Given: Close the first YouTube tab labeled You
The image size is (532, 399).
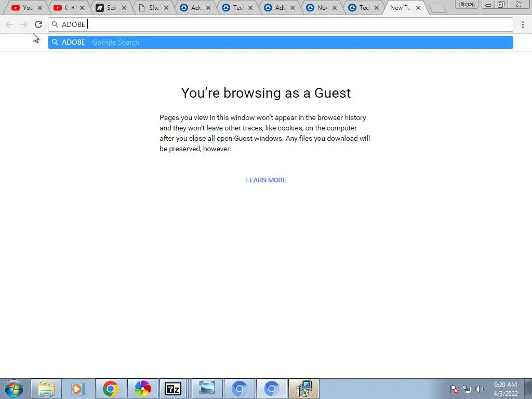Looking at the screenshot, I should tap(40, 8).
